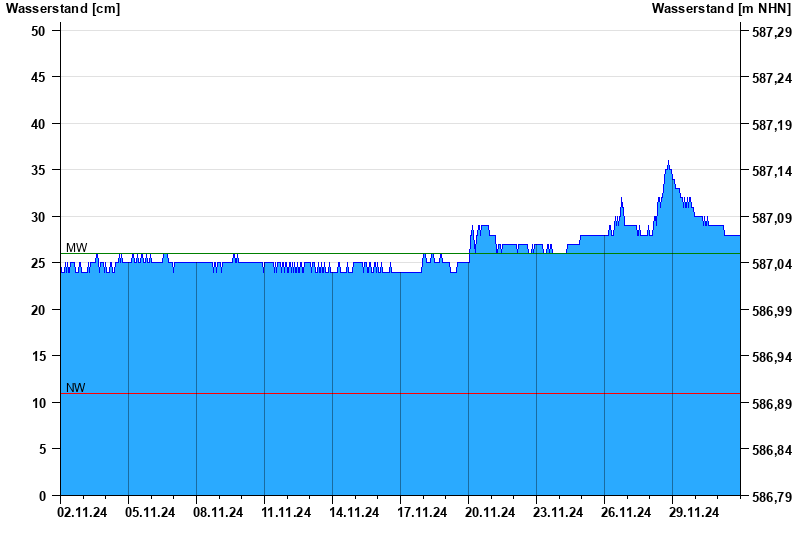Screen dimensions: 800x550
Task: Click the 50 cm axis value
Action: tap(38, 31)
